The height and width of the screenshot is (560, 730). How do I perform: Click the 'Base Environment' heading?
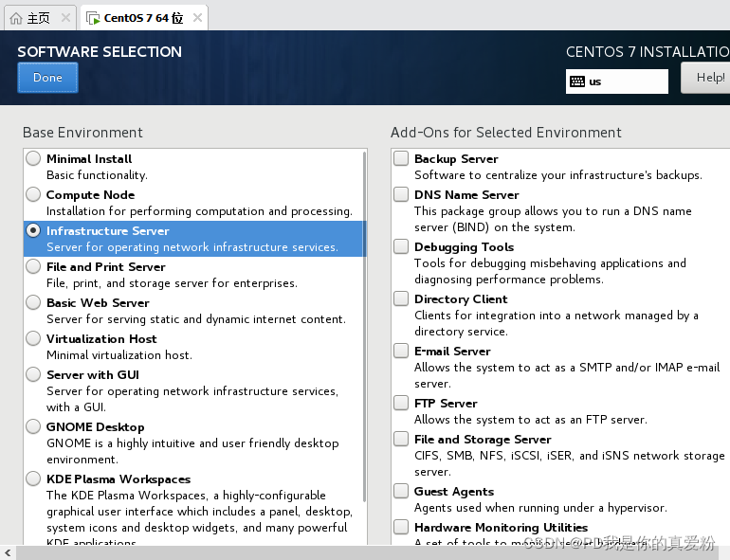point(82,133)
